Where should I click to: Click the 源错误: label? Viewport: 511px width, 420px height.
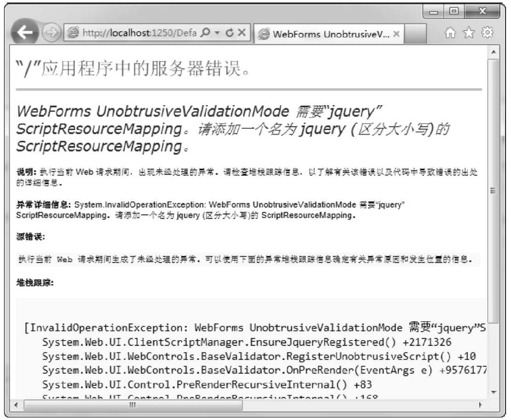(x=31, y=237)
